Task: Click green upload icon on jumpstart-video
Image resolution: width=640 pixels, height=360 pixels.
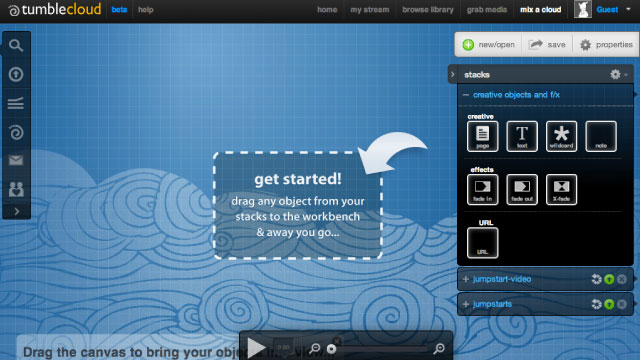Action: [x=609, y=279]
